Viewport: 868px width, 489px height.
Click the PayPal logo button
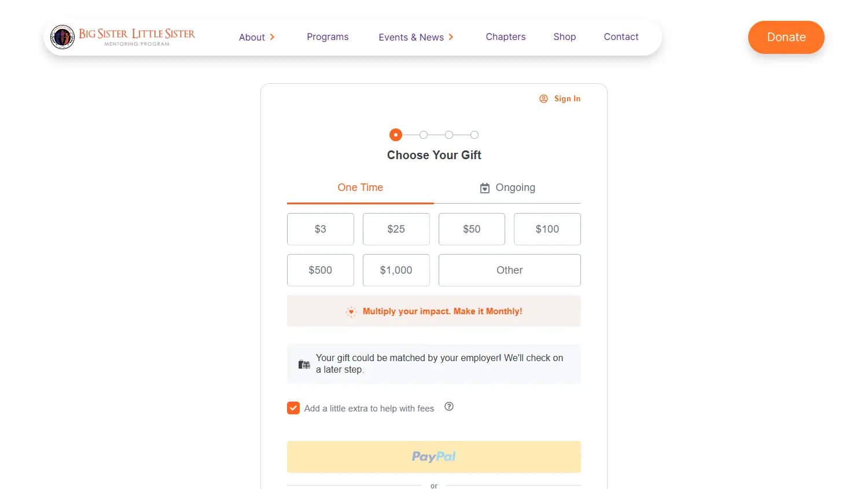click(x=434, y=457)
